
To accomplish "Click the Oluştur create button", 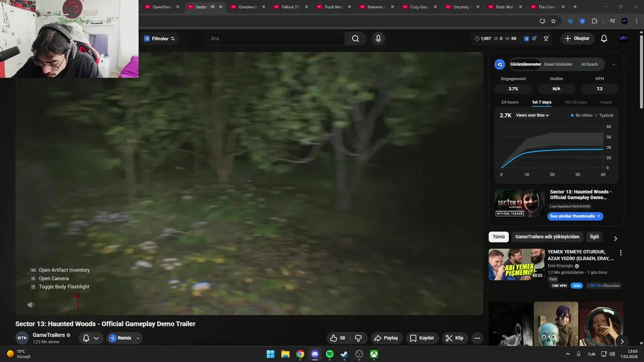I will [x=577, y=39].
